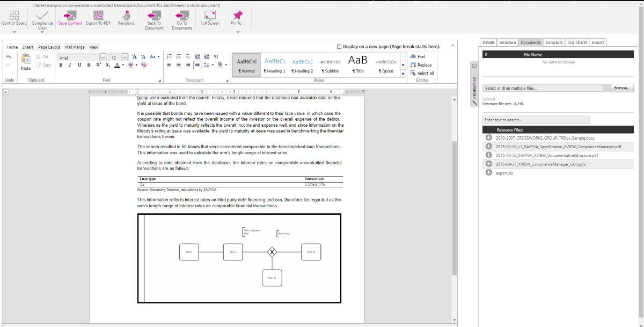This screenshot has width=644, height=327.
Task: Enable Display on a new page checkbox
Action: (x=339, y=47)
